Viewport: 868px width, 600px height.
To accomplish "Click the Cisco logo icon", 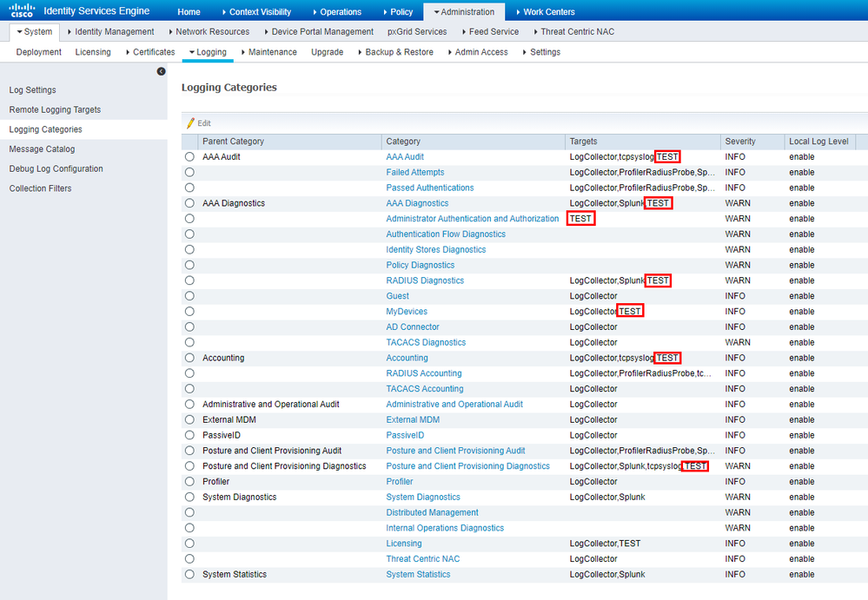I will pos(22,10).
